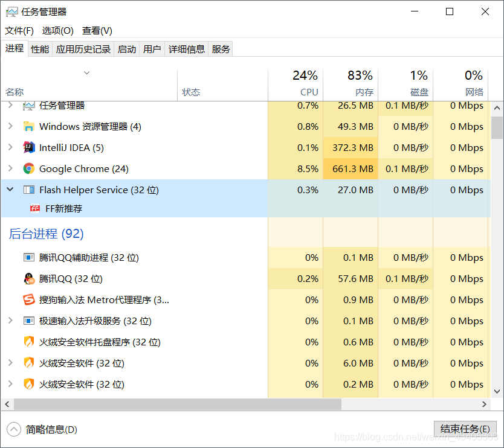Click the FF新推荐 icon under Flash Helper Service
Screen dimensions: 504x448
pyautogui.click(x=35, y=208)
